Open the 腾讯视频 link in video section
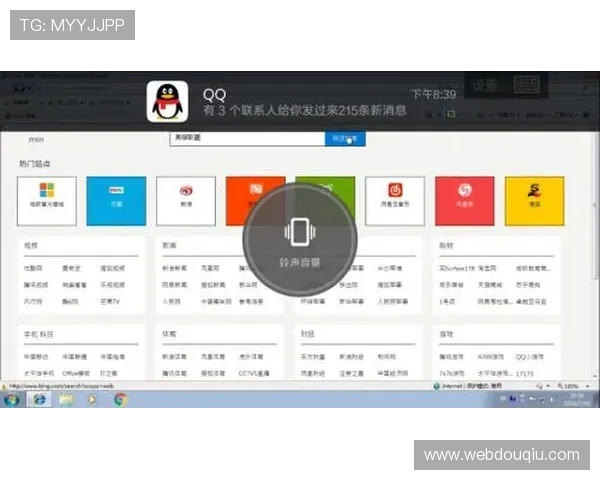 [36, 285]
